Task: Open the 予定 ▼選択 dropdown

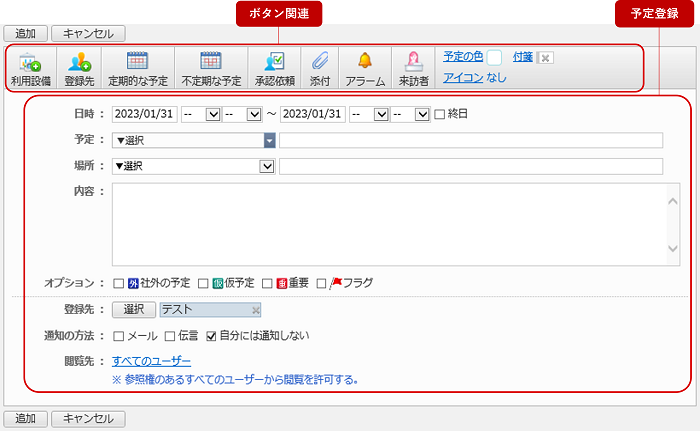Action: [194, 140]
